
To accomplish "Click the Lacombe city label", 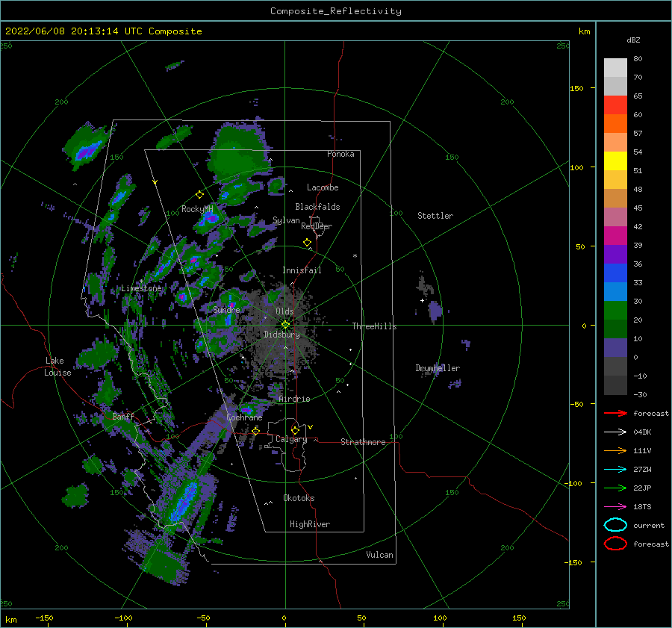I will (x=323, y=187).
